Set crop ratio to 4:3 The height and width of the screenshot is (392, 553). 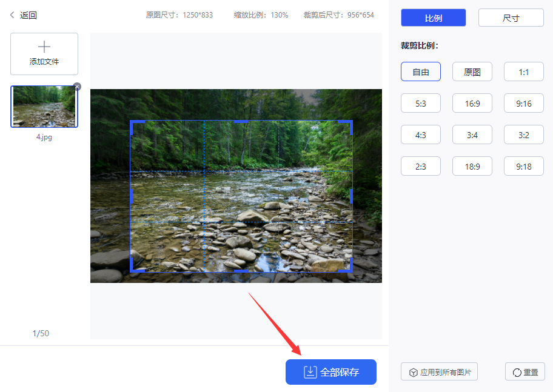coord(421,135)
